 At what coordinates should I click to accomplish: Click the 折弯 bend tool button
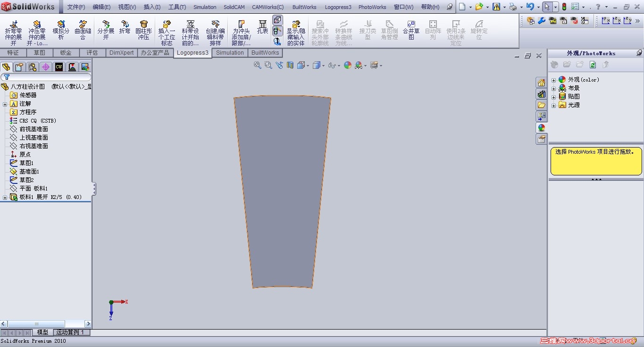point(125,27)
